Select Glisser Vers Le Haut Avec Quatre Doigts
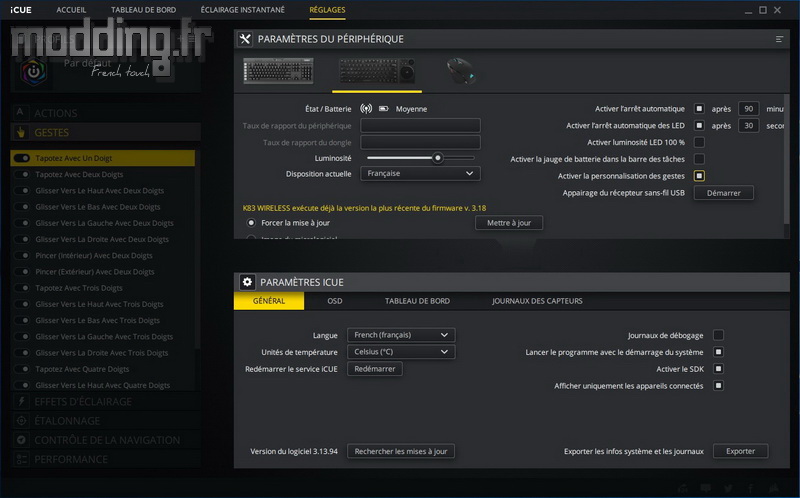Viewport: 800px width, 498px height. click(x=103, y=385)
